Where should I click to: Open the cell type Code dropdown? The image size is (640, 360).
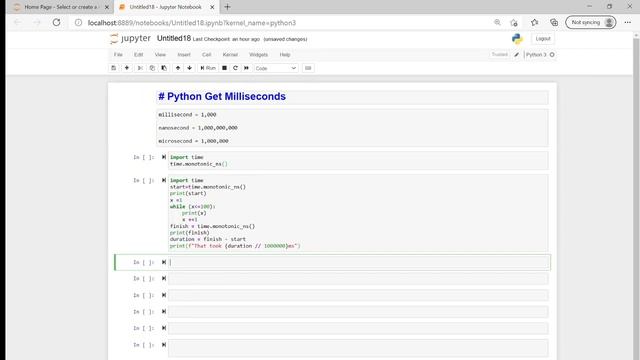pyautogui.click(x=276, y=68)
